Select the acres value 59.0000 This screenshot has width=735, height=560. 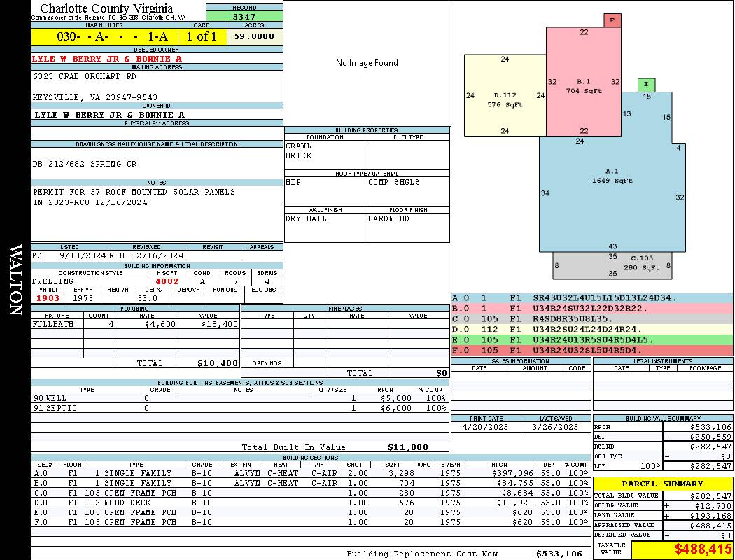254,36
